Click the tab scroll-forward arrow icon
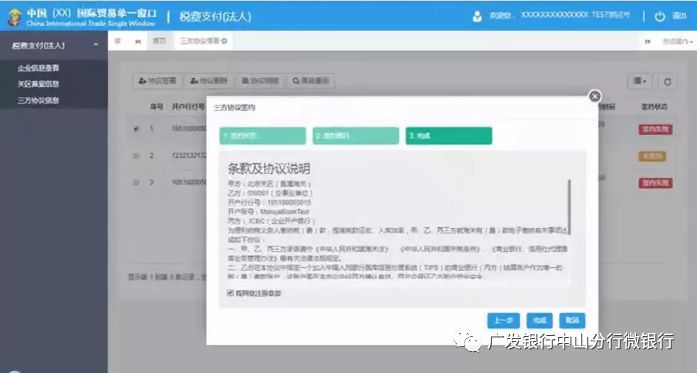The image size is (697, 373). tap(648, 41)
